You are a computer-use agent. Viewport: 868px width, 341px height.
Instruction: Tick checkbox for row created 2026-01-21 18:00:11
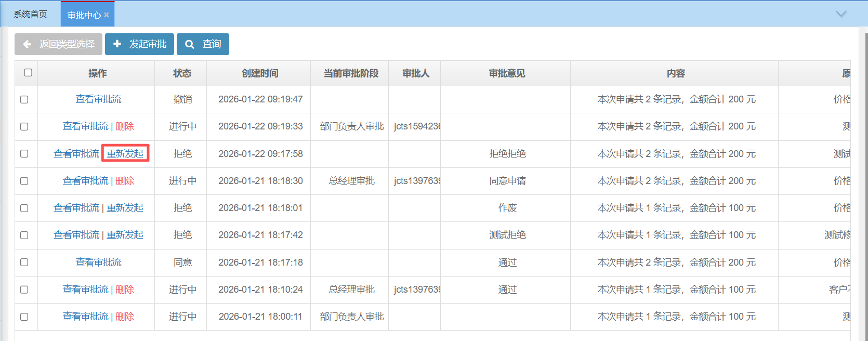(24, 317)
